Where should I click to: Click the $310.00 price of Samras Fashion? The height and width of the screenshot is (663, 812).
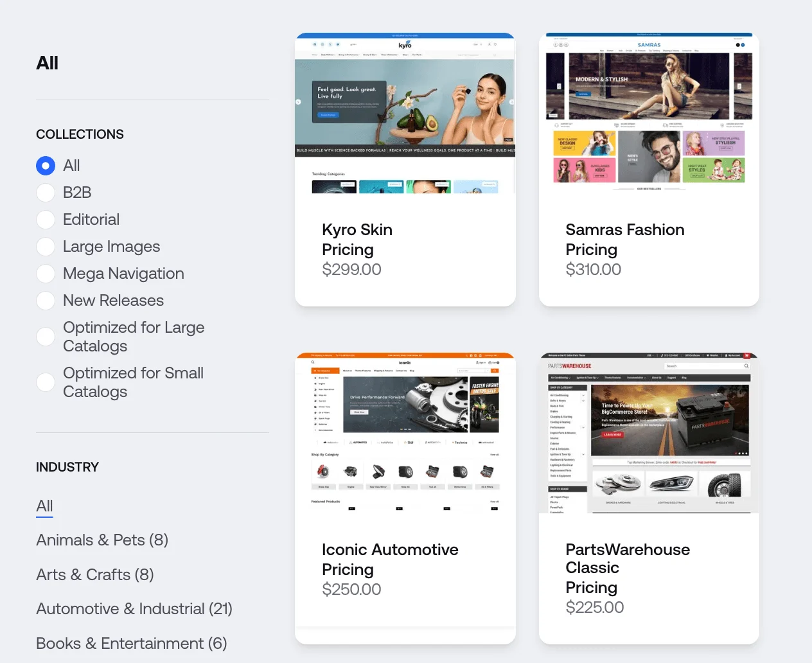click(594, 270)
